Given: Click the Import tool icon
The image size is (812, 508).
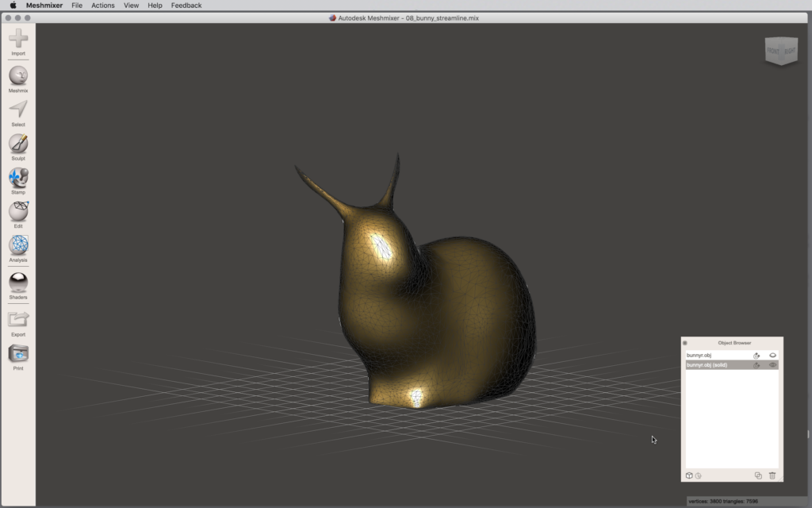Looking at the screenshot, I should (17, 38).
